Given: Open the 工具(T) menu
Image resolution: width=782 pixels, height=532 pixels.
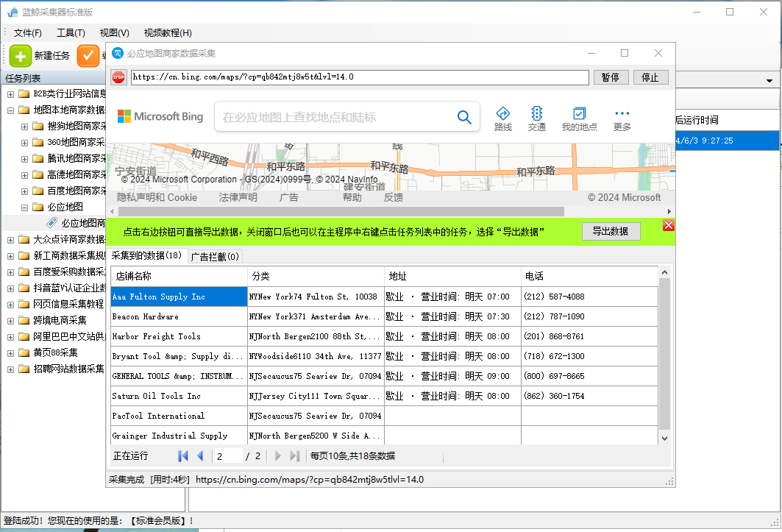Looking at the screenshot, I should coord(71,33).
